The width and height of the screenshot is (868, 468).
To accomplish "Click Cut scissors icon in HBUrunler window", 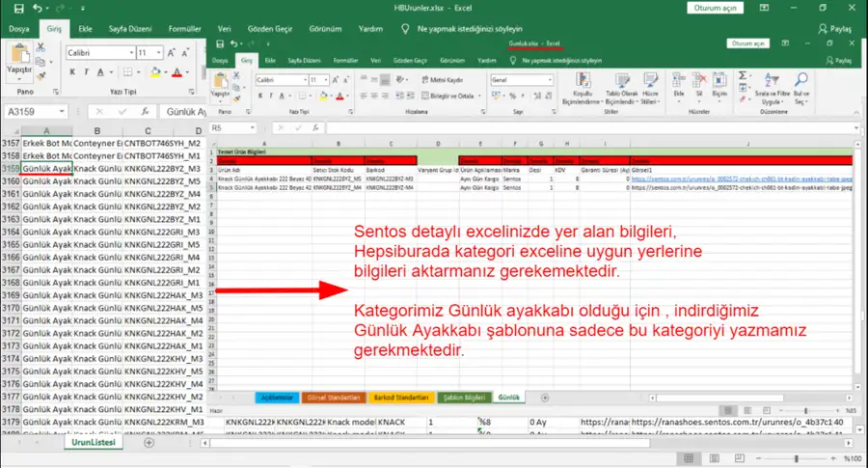I will click(x=41, y=48).
